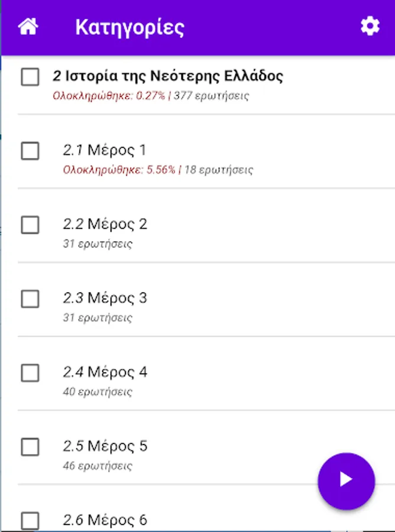Mark the 2.5 Μέρος 5 checkbox
Screen dimensions: 395x532
[30, 447]
